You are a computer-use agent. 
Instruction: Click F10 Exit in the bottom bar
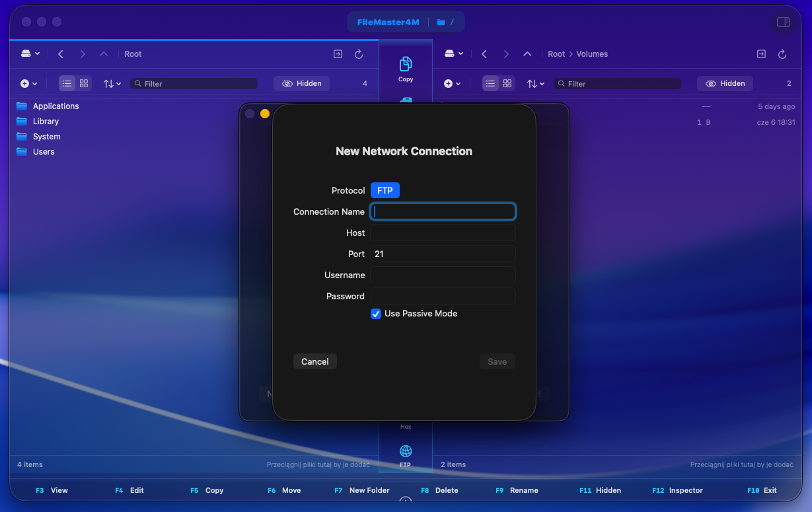(762, 490)
